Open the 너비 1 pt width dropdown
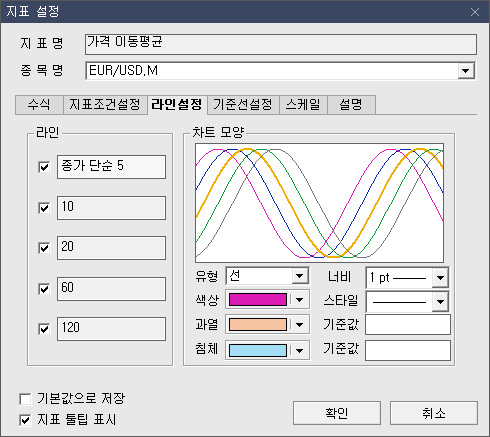The height and width of the screenshot is (437, 490). 440,277
